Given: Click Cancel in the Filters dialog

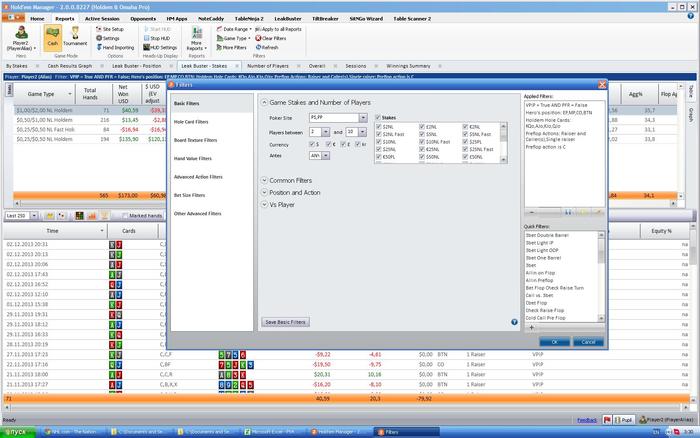Looking at the screenshot, I should pos(588,342).
